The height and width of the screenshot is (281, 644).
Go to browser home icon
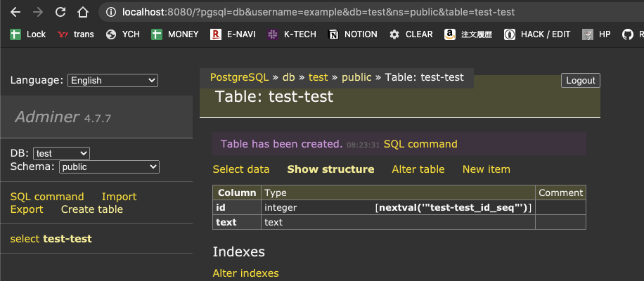pos(83,12)
